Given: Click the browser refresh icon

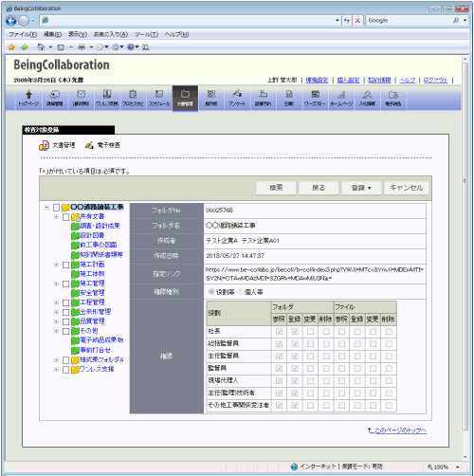Looking at the screenshot, I should 347,21.
